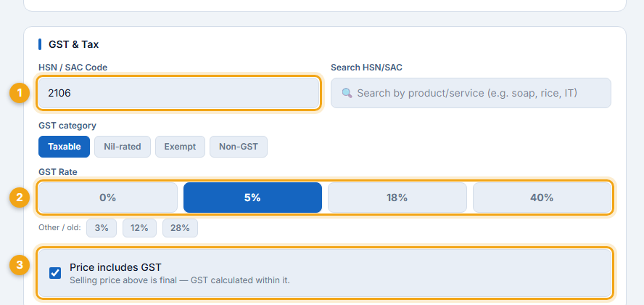Set GST rate to 0%
The height and width of the screenshot is (305, 644).
[108, 198]
